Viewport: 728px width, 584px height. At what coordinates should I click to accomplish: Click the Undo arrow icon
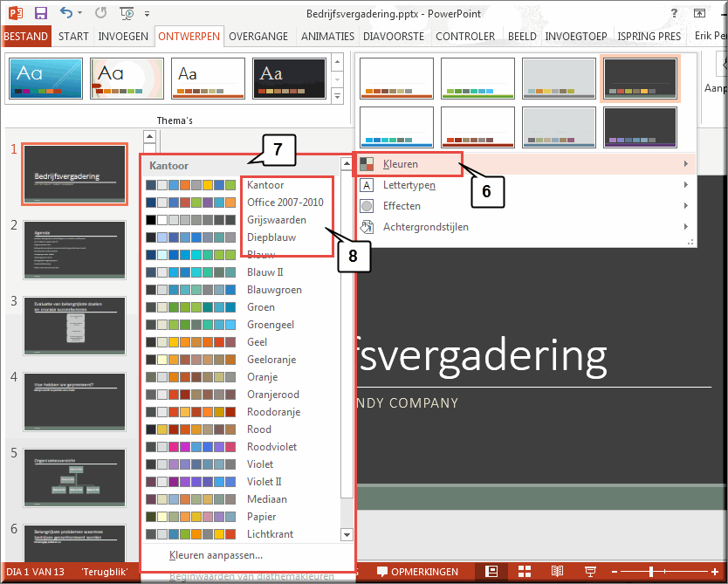66,13
